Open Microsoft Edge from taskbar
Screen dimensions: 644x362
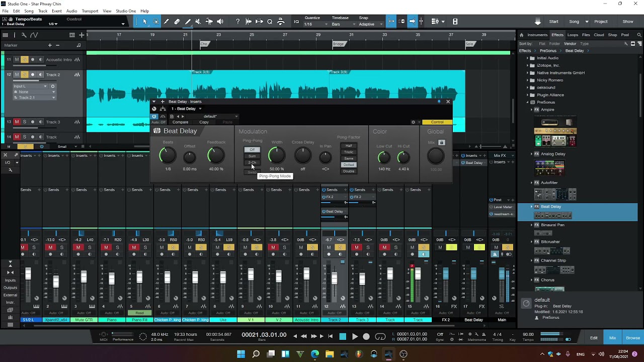(315, 354)
